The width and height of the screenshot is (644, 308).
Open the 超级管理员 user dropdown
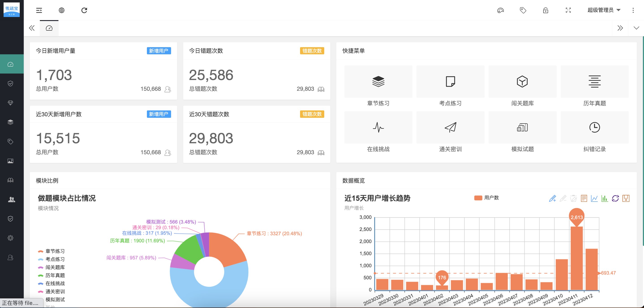coord(603,10)
